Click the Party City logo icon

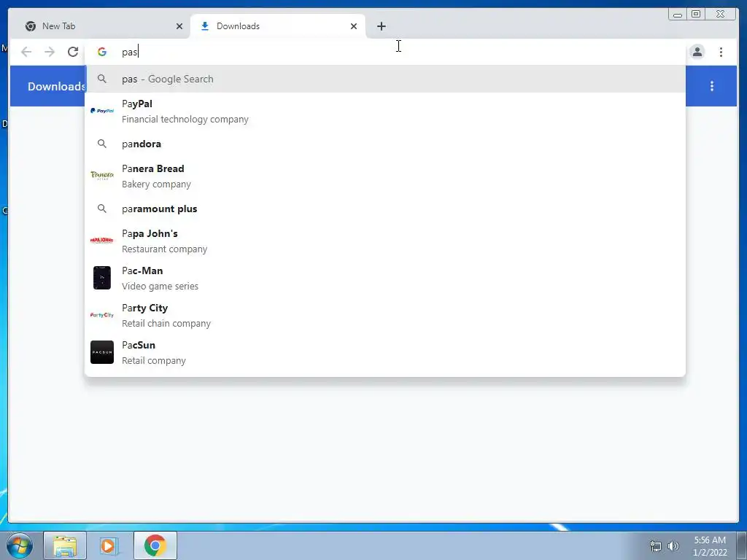pyautogui.click(x=102, y=315)
